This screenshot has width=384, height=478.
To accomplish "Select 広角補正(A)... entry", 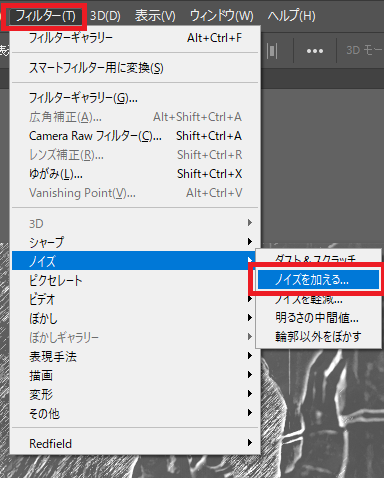I will 135,117.
